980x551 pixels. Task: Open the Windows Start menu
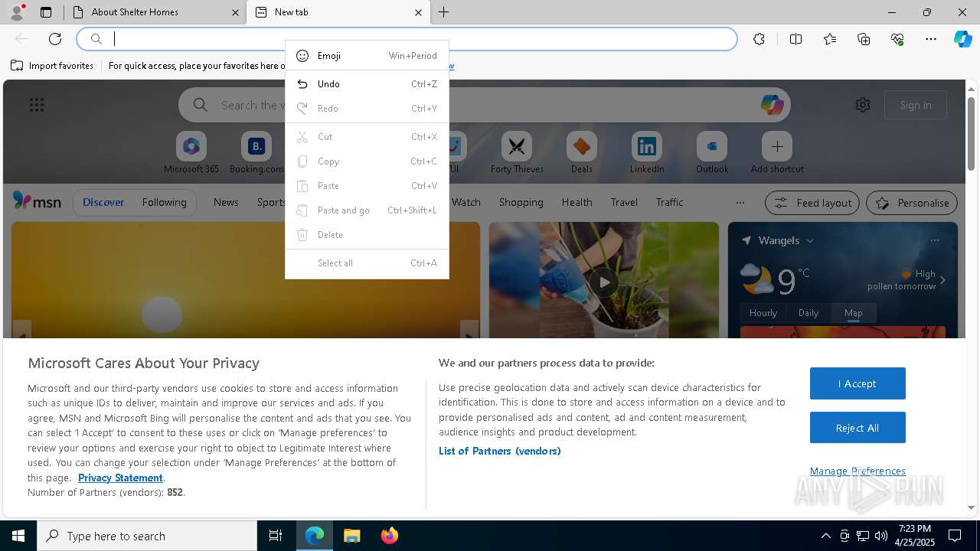[18, 536]
